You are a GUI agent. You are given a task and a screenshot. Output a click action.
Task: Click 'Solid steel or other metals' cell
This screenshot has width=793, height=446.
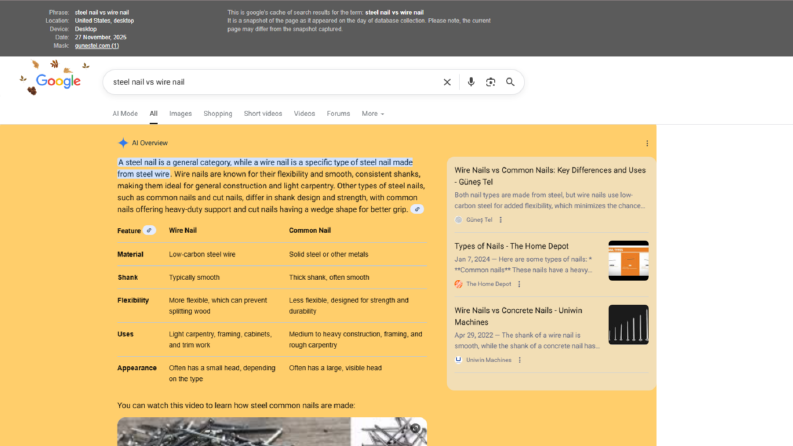pyautogui.click(x=328, y=254)
